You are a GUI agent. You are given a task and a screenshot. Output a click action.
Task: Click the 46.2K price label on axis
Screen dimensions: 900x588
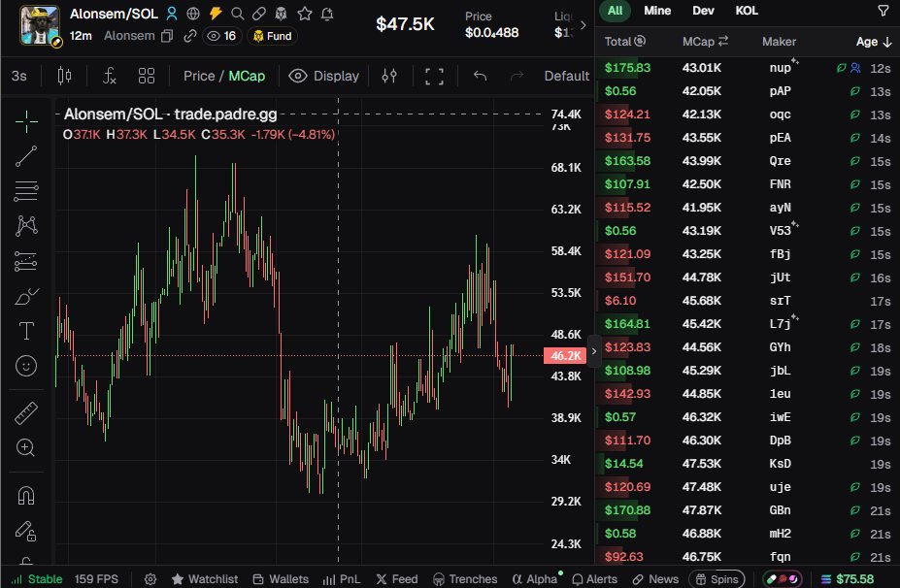[565, 356]
